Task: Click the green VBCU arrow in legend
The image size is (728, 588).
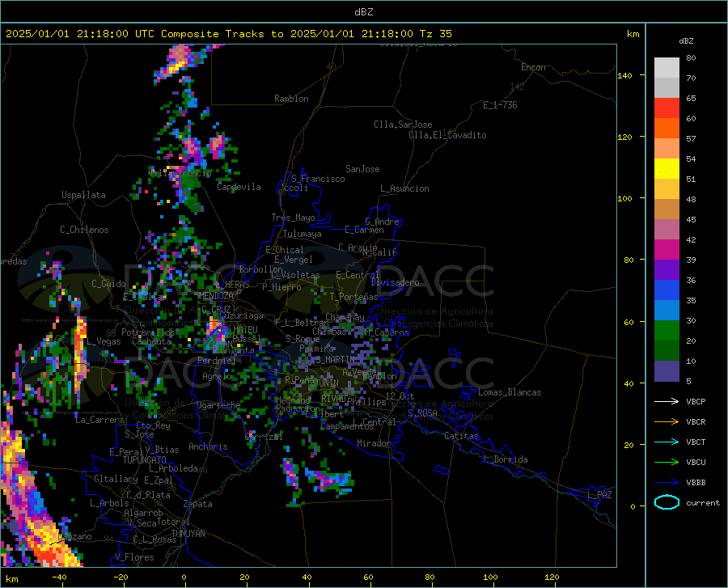Action: point(667,463)
